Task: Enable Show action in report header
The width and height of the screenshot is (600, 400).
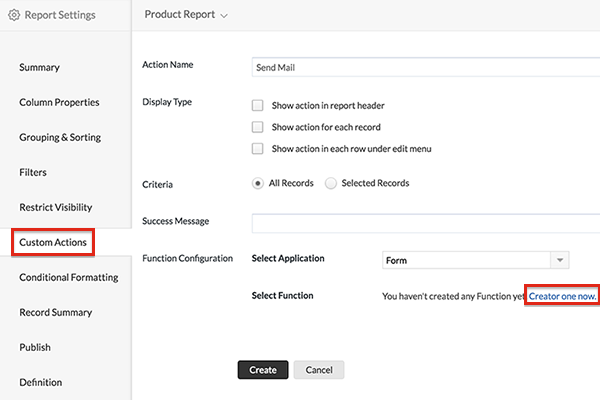Action: [x=258, y=105]
